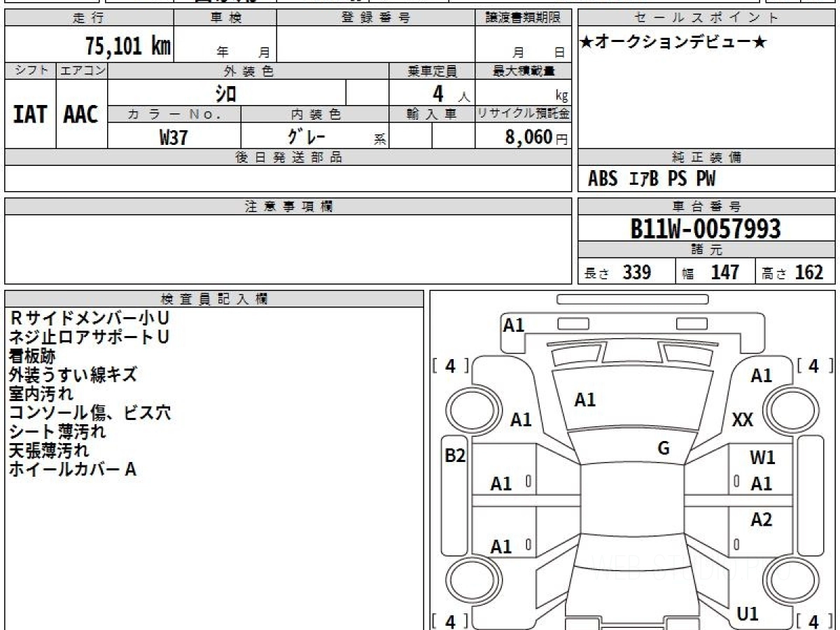This screenshot has width=840, height=630.
Task: Click the Rサイドメンバー小U inspector note
Action: 89,318
